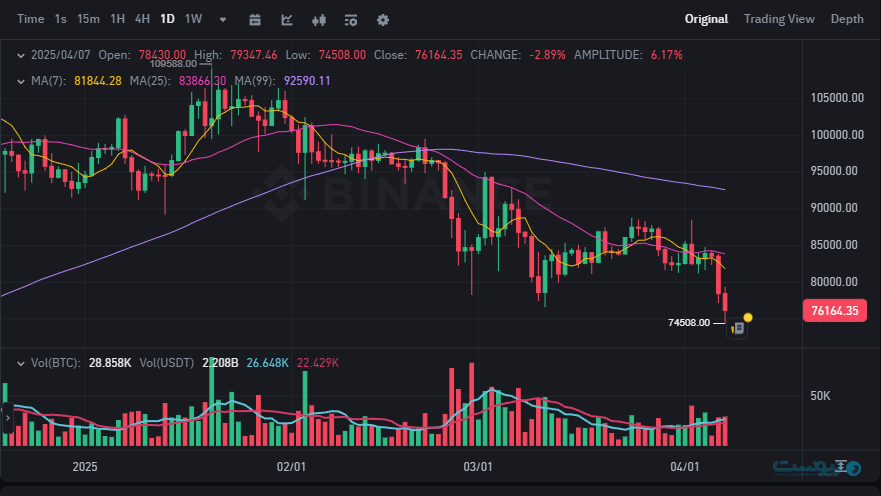Open the candlestick chart style icon

(320, 19)
